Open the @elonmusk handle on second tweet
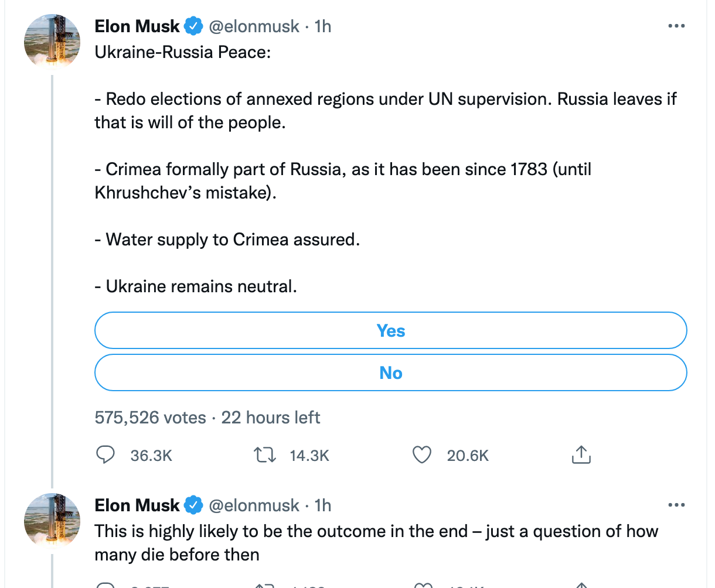Viewport: 715px width, 588px height. click(x=254, y=505)
